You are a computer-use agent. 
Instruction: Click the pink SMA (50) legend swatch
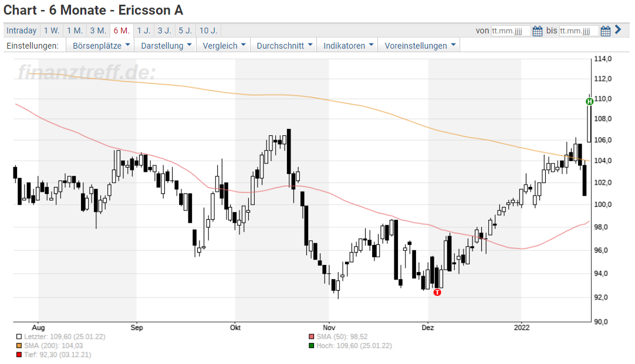[x=312, y=336]
